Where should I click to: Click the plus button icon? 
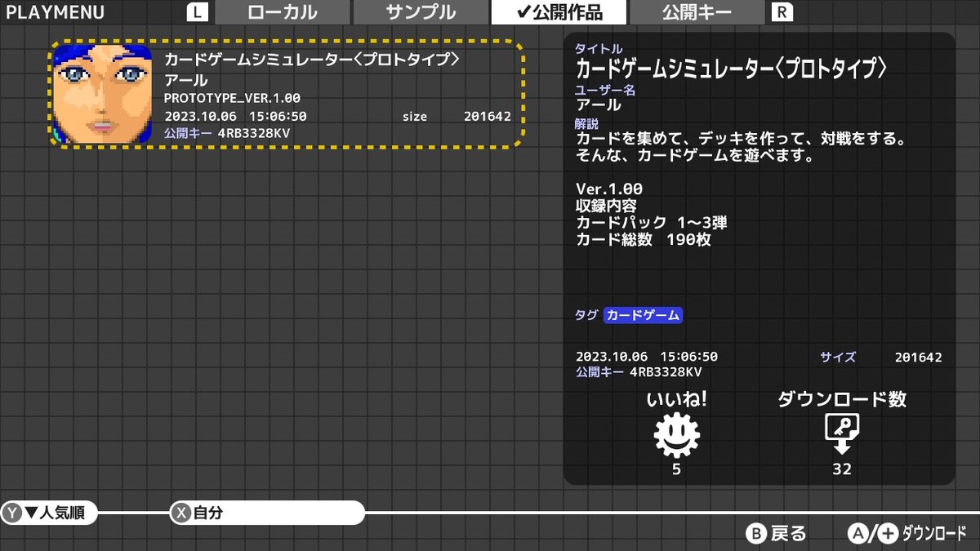click(x=887, y=534)
